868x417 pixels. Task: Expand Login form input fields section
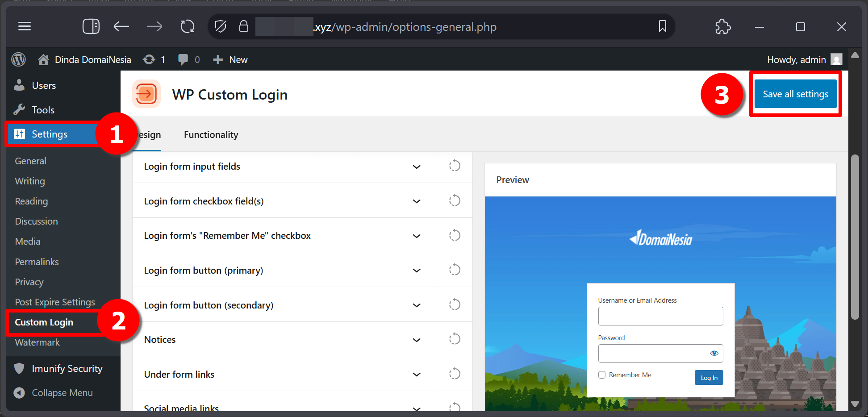(x=284, y=167)
